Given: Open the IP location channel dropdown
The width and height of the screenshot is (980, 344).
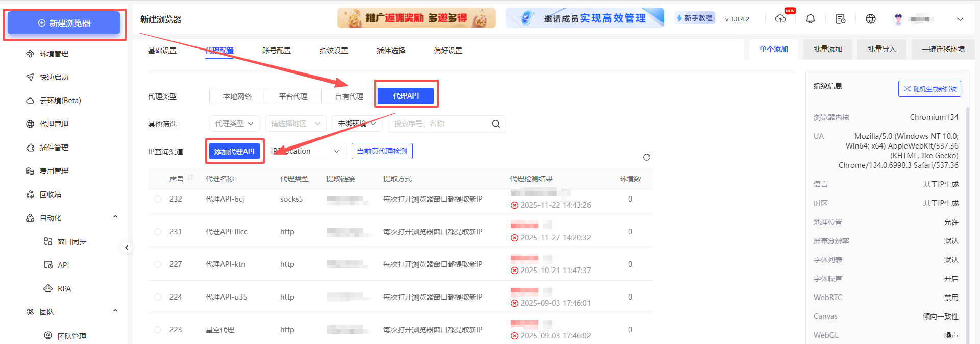Looking at the screenshot, I should [x=306, y=151].
